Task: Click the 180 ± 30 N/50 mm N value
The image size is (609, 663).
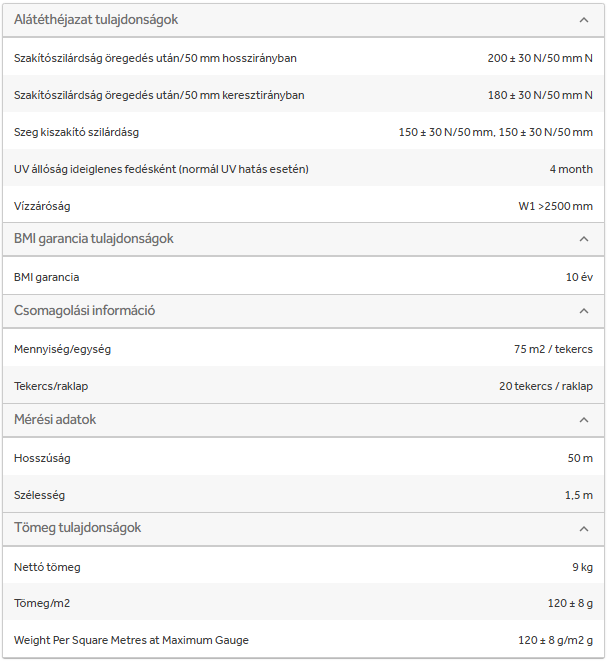Action: (540, 95)
